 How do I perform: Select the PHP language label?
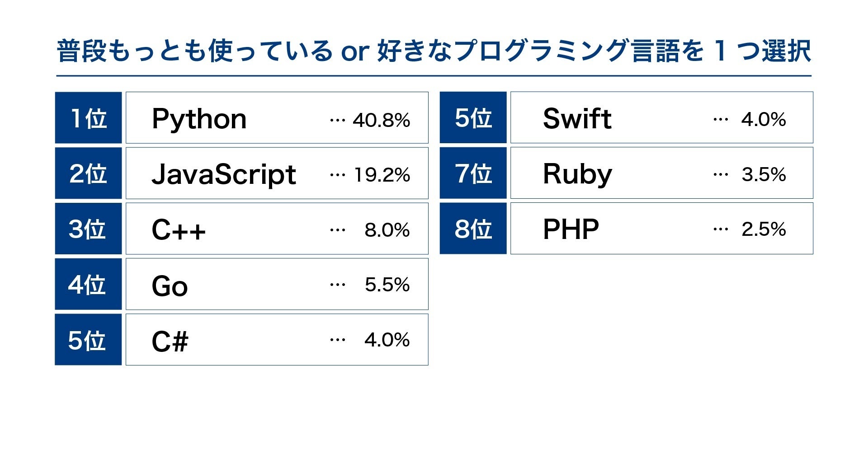click(x=571, y=229)
